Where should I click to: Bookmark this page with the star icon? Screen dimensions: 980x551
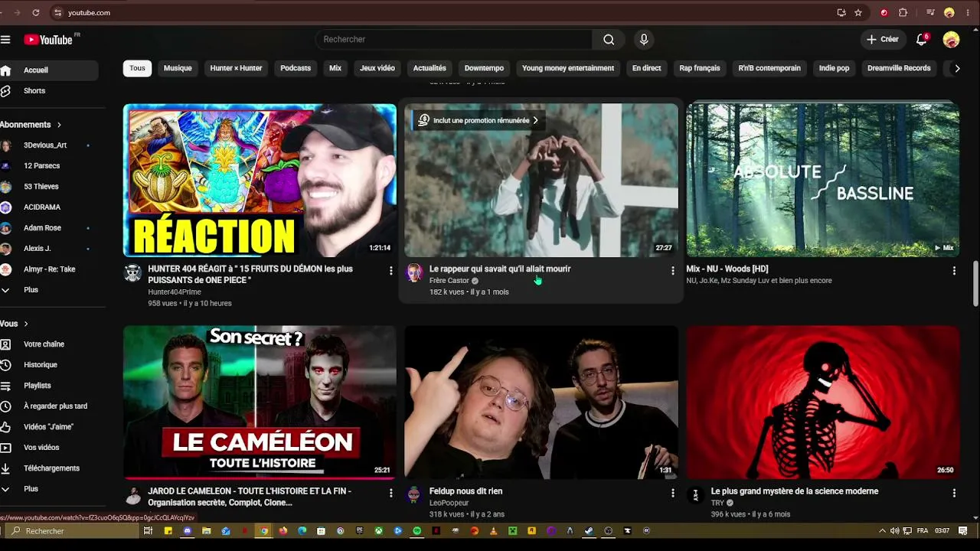[x=858, y=13]
